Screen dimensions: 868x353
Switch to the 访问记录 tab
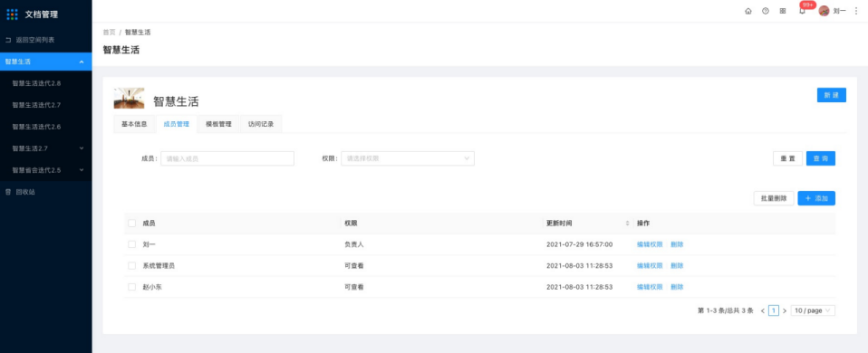pos(261,124)
